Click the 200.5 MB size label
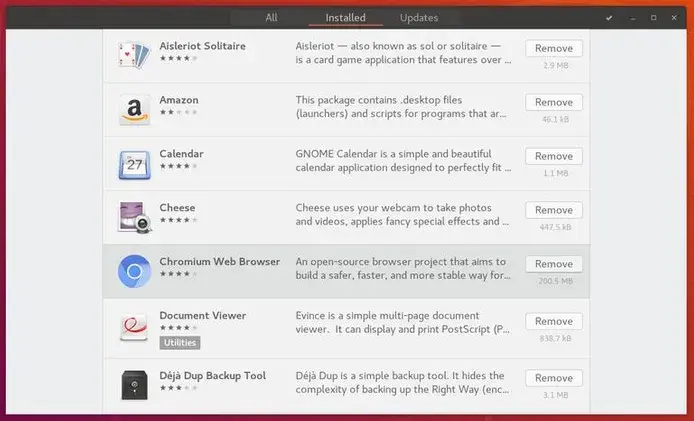This screenshot has width=694, height=421. point(555,281)
